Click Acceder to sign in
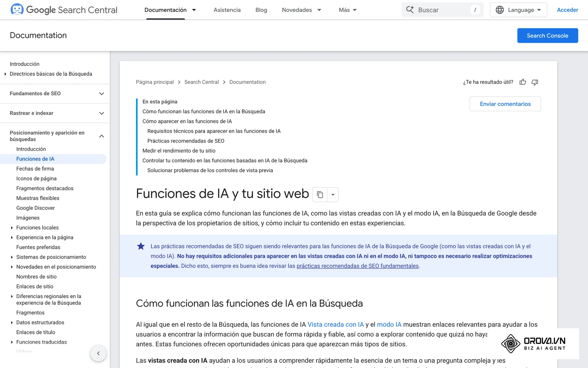 point(567,10)
